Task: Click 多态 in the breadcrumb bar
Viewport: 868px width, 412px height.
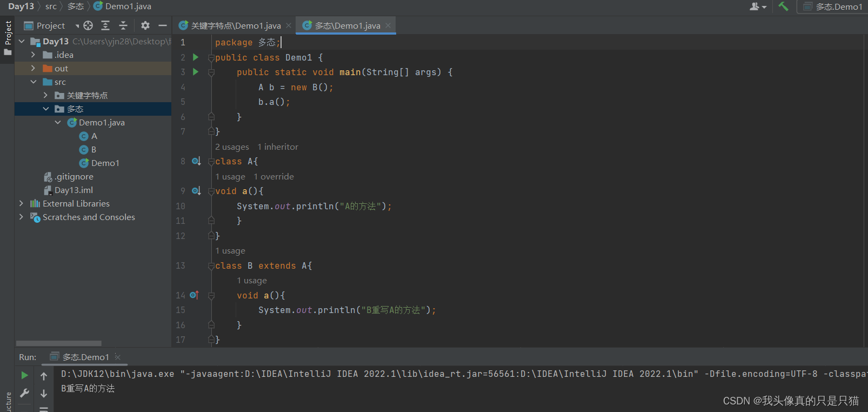Action: [x=76, y=6]
